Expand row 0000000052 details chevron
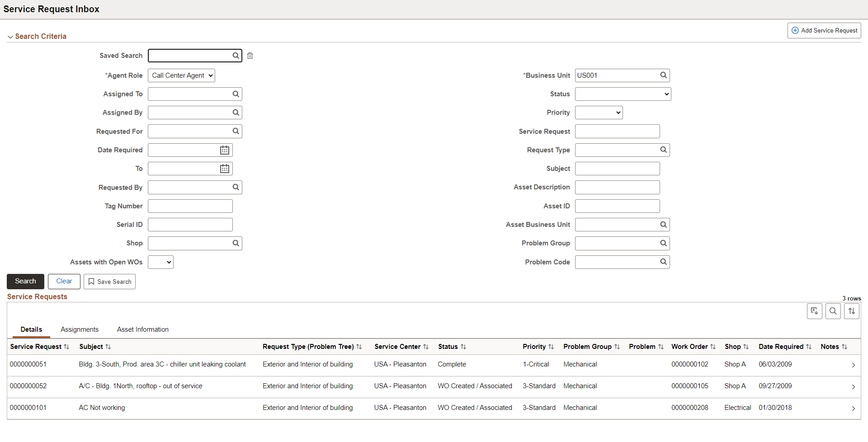 853,387
